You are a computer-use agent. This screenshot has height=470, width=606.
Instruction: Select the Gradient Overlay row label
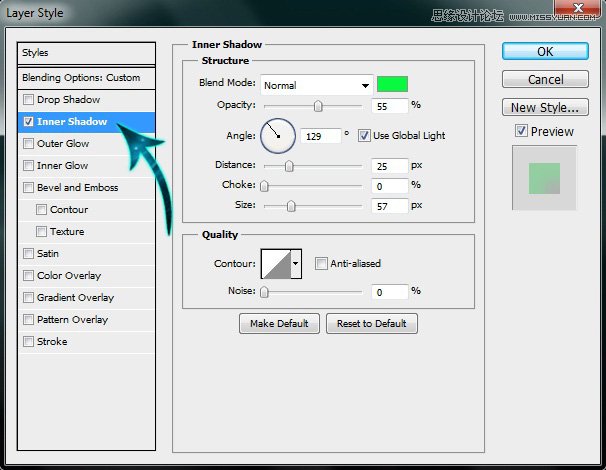tap(75, 298)
